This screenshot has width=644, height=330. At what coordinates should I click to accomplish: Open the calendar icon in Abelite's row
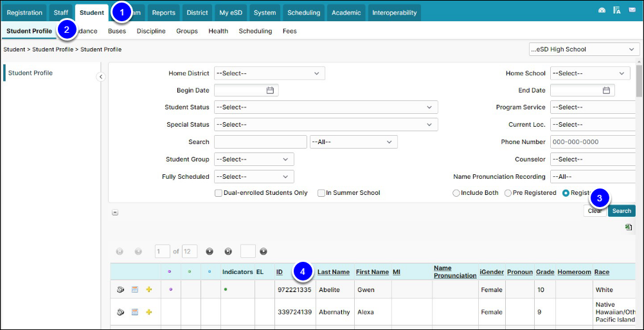click(135, 289)
